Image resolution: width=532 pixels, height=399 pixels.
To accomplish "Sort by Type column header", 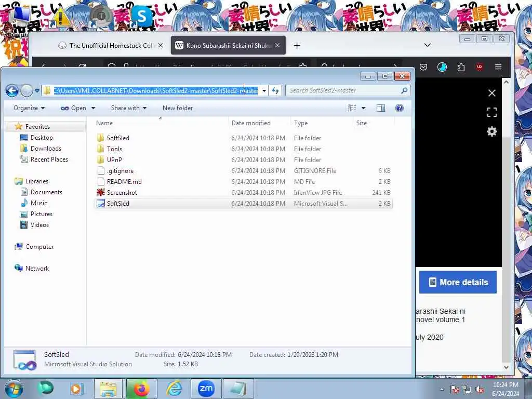I will click(322, 123).
